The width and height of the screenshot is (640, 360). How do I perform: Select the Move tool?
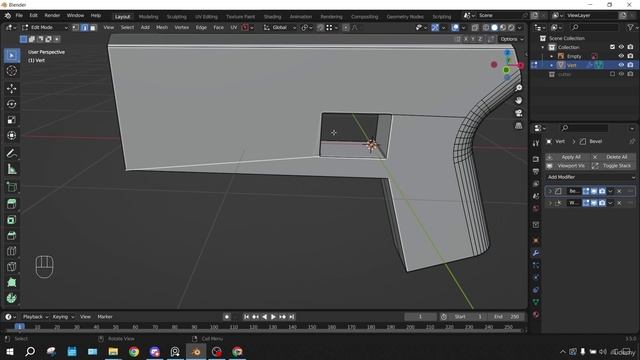click(x=11, y=88)
